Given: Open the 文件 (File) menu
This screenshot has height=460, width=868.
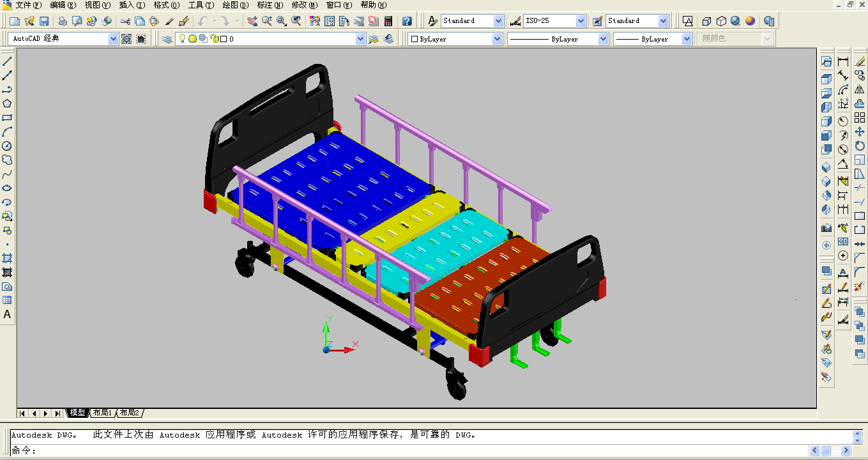Looking at the screenshot, I should coord(28,5).
